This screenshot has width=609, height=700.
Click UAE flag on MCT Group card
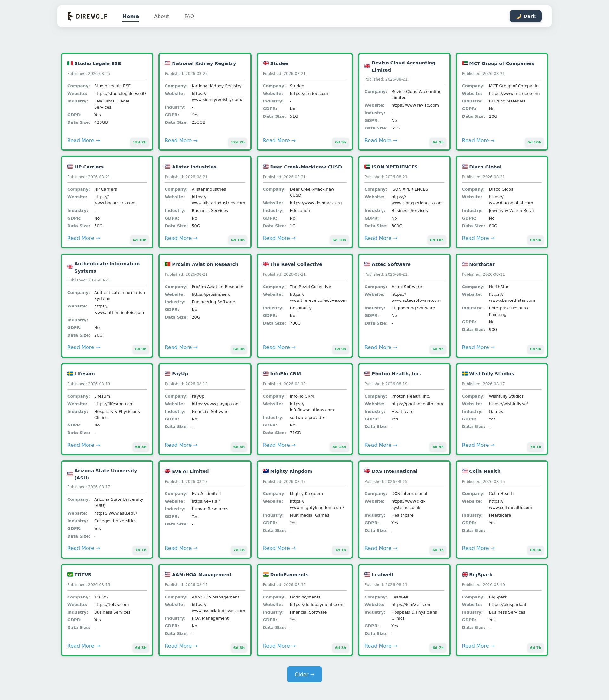click(465, 63)
